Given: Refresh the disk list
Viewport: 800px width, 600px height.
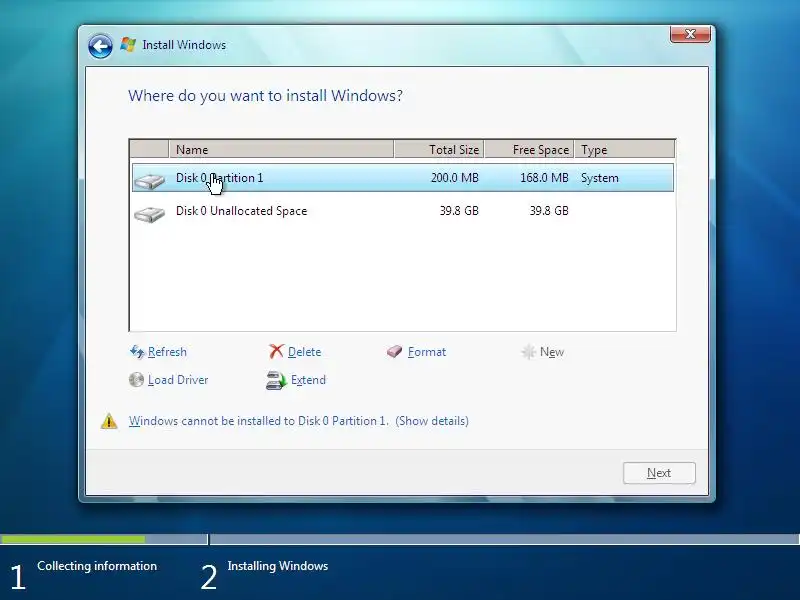Looking at the screenshot, I should coord(167,352).
